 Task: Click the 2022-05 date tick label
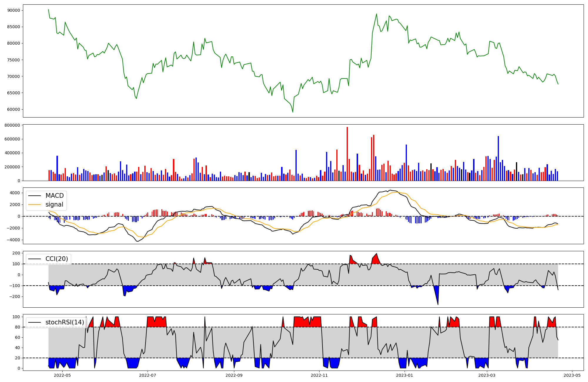[x=62, y=375]
